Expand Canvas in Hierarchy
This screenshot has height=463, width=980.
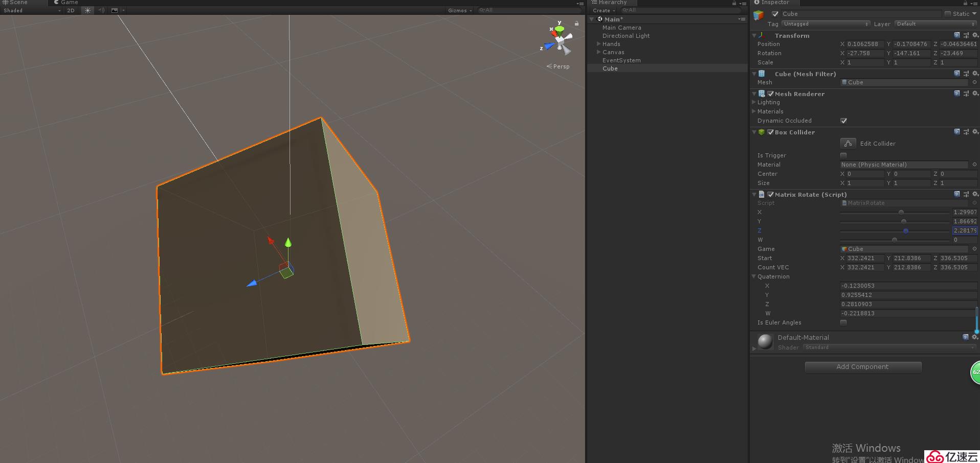pos(598,52)
